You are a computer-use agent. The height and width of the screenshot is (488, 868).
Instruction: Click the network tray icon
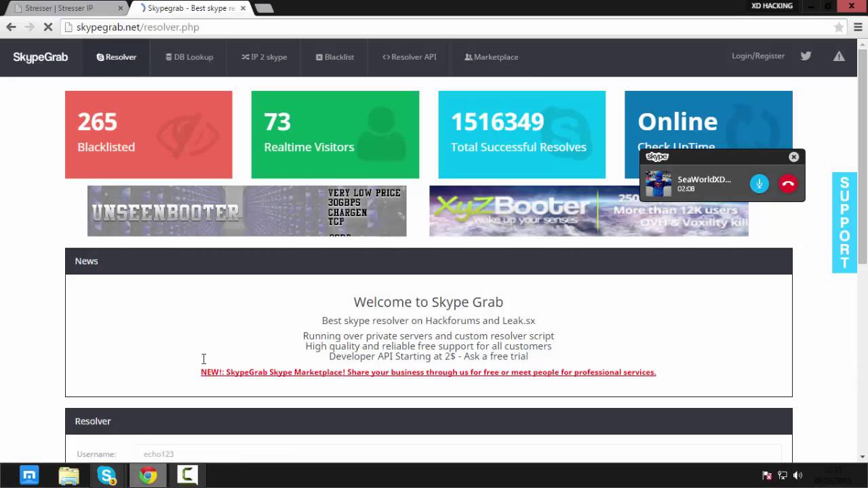(783, 475)
